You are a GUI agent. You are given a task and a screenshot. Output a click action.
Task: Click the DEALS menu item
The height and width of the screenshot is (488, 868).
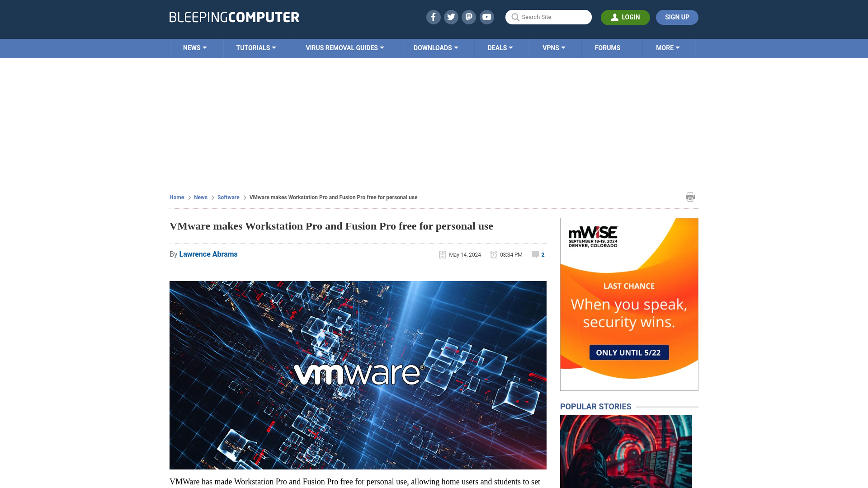tap(500, 48)
